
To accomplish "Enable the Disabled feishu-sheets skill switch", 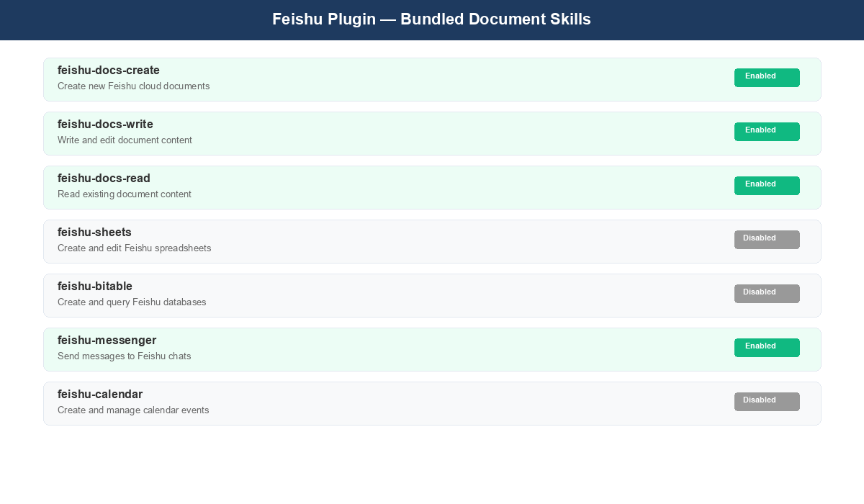I will pos(767,240).
